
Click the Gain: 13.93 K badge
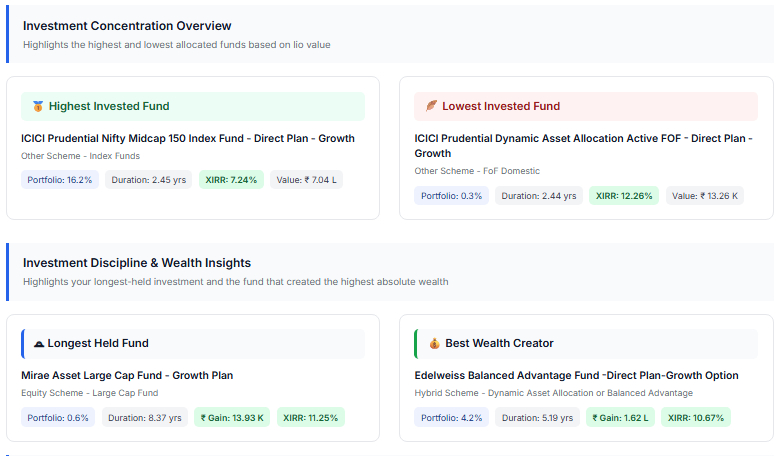(232, 418)
